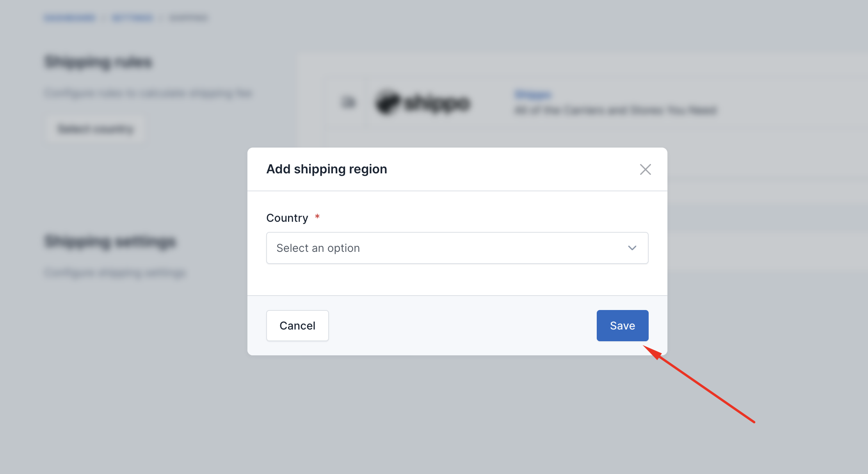
Task: Close the Add shipping region dialog
Action: [x=645, y=169]
